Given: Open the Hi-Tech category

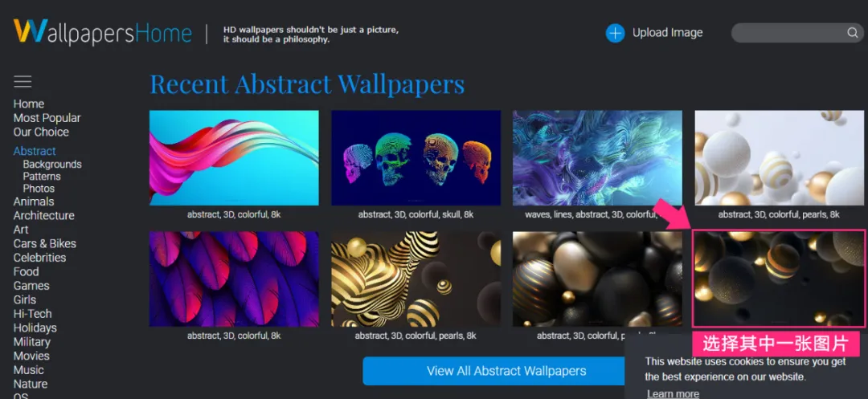Looking at the screenshot, I should pyautogui.click(x=32, y=314).
